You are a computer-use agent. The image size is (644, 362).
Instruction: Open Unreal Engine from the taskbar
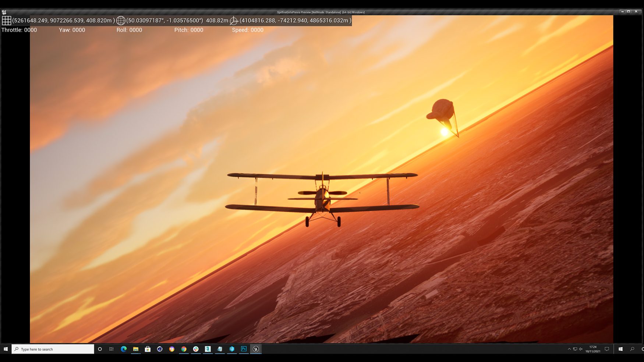(256, 349)
